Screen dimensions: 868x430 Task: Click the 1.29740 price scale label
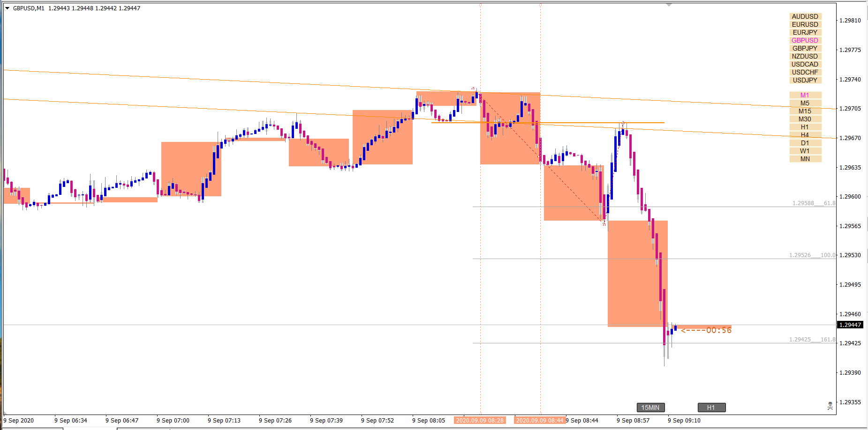[850, 80]
